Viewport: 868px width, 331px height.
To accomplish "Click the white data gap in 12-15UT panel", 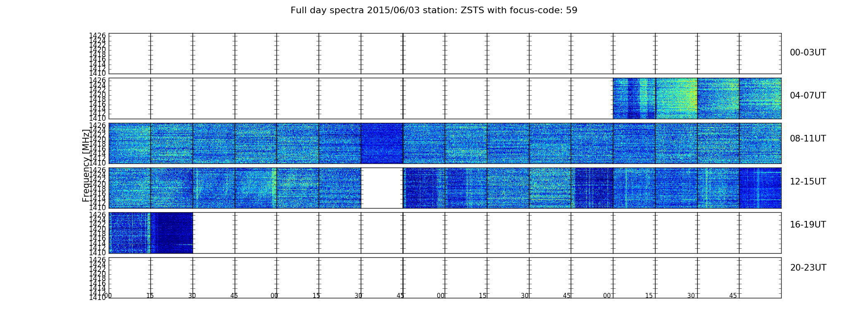I will (382, 188).
